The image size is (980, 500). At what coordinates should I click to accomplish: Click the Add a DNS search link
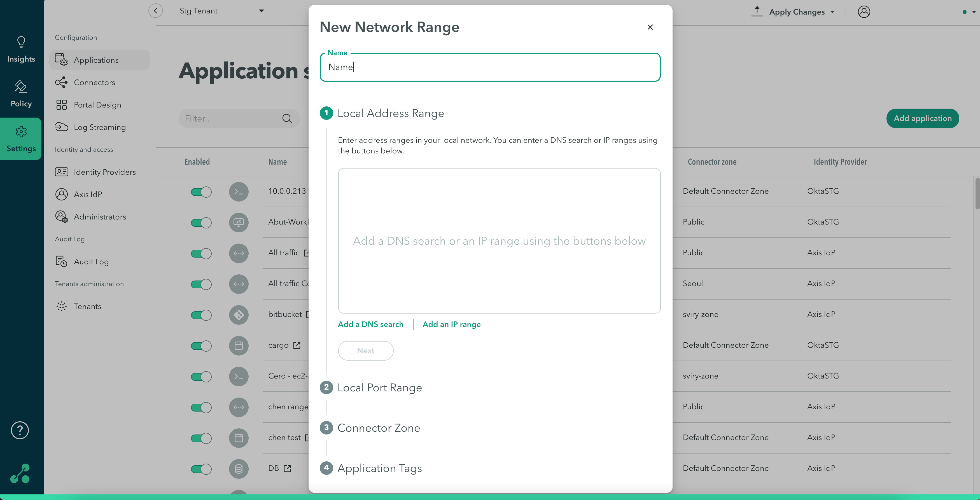click(370, 324)
